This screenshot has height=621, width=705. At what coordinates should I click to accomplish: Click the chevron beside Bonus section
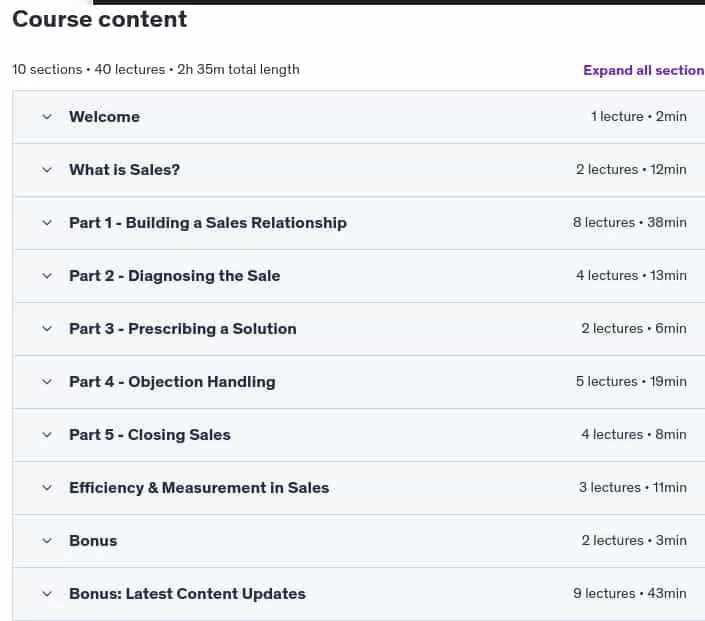click(47, 541)
